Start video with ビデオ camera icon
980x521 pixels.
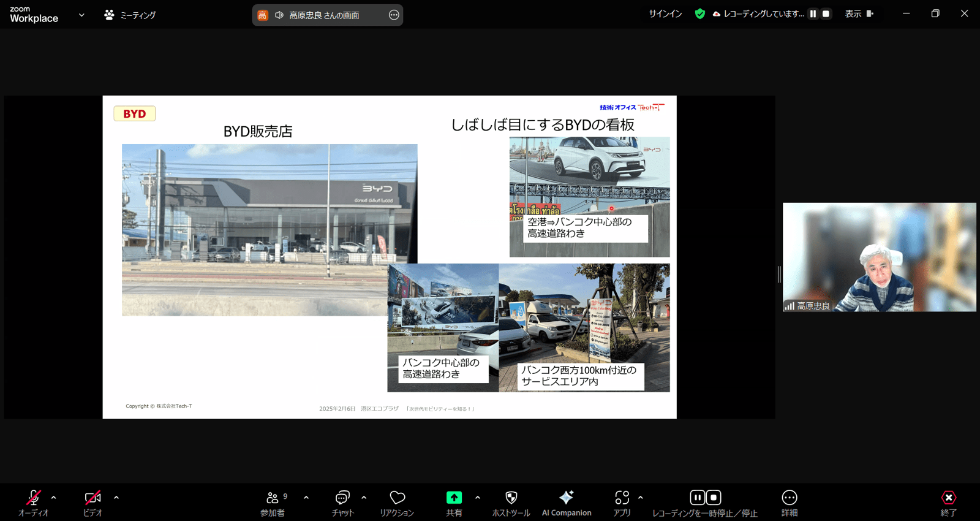(x=92, y=497)
